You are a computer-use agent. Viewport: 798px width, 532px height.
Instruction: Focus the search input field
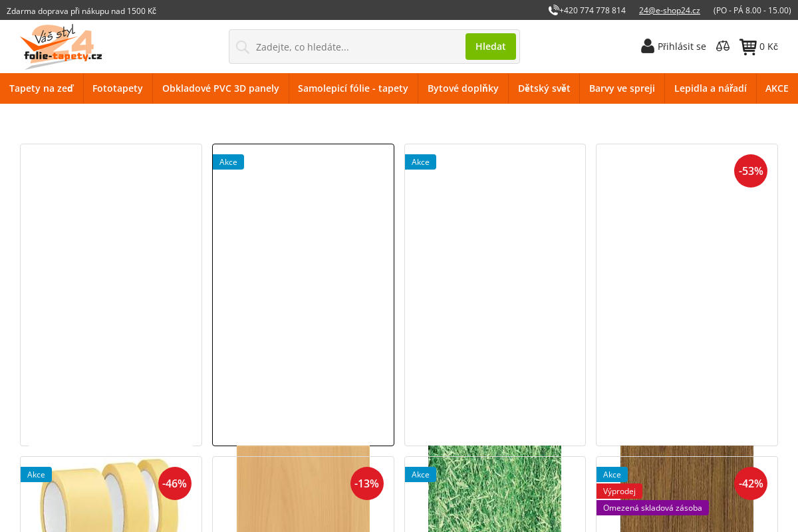click(x=356, y=47)
